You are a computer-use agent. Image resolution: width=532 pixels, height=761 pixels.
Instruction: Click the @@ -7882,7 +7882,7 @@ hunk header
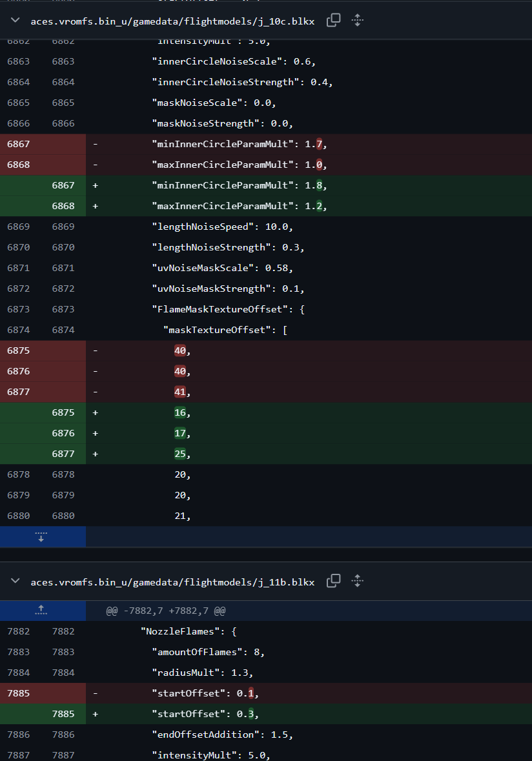pyautogui.click(x=165, y=611)
